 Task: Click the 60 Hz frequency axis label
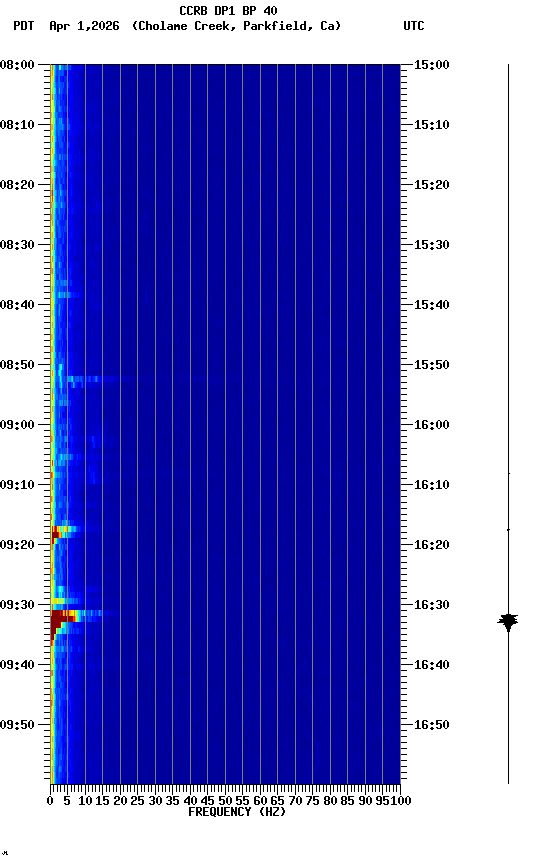(x=260, y=801)
